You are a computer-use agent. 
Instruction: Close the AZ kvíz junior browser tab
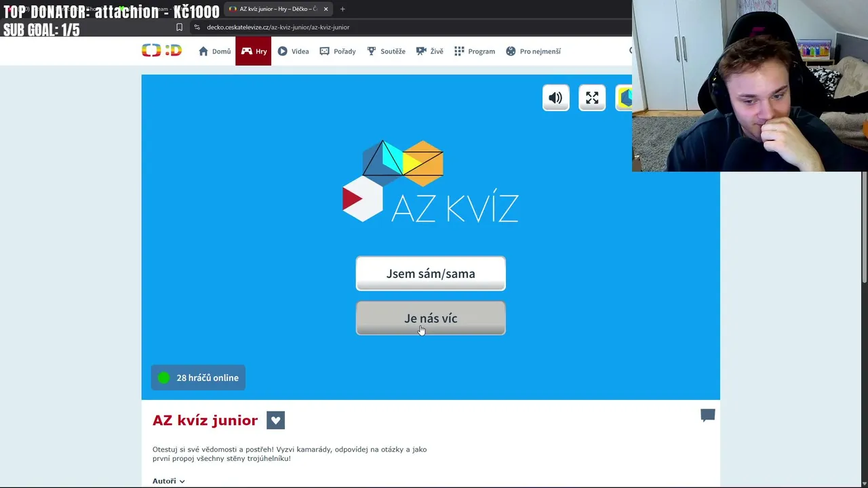[325, 9]
